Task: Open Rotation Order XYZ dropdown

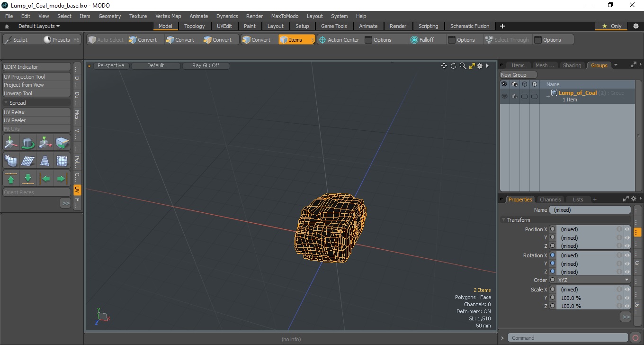Action: pos(593,280)
